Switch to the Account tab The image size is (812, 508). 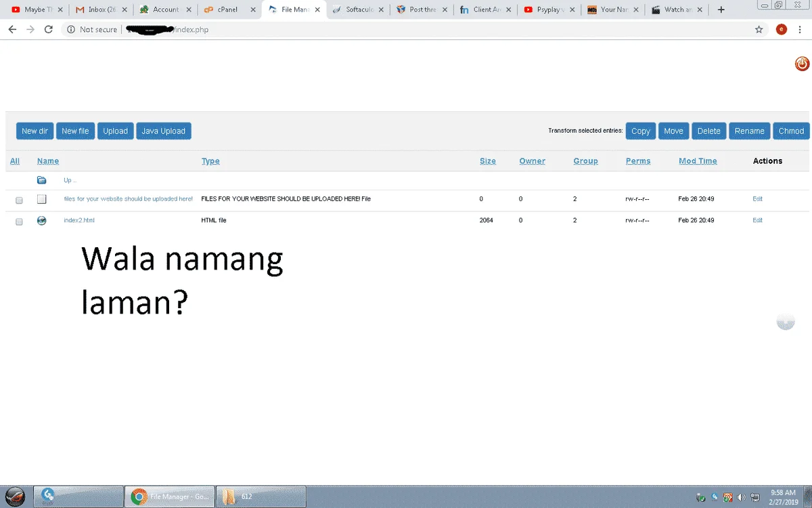click(164, 9)
